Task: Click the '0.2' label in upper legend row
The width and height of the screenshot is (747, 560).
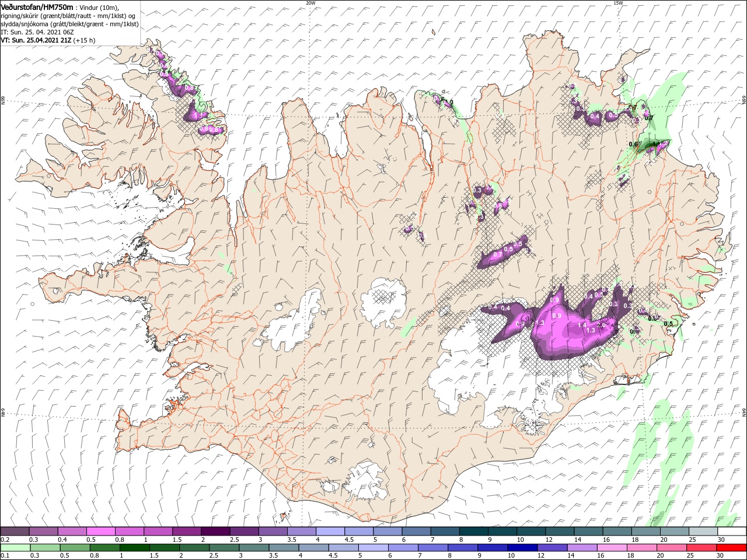Action: (x=5, y=540)
